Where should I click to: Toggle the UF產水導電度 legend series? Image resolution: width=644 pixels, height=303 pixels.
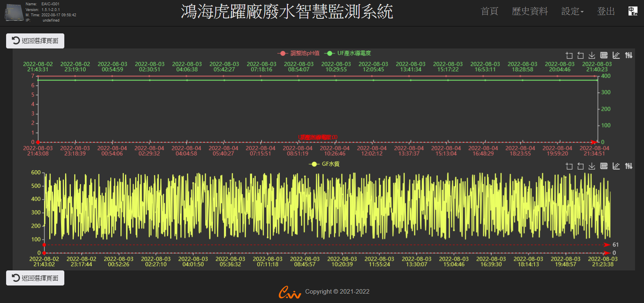(x=348, y=53)
